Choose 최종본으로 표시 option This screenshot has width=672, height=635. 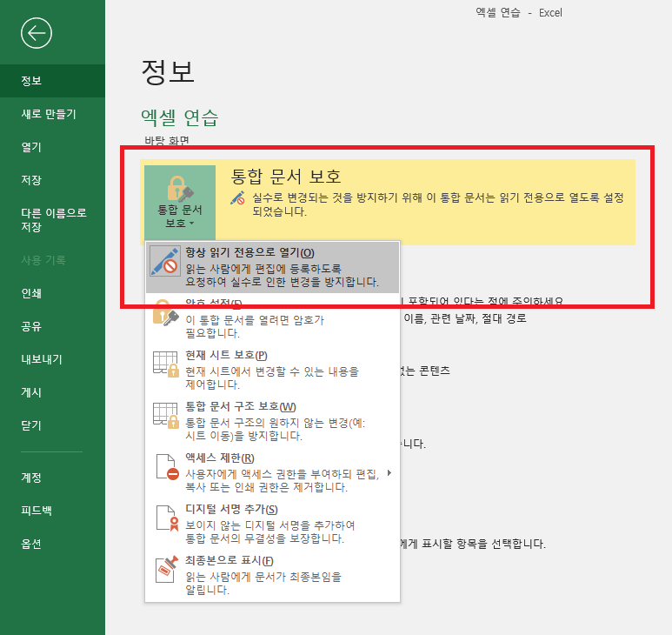(x=273, y=575)
